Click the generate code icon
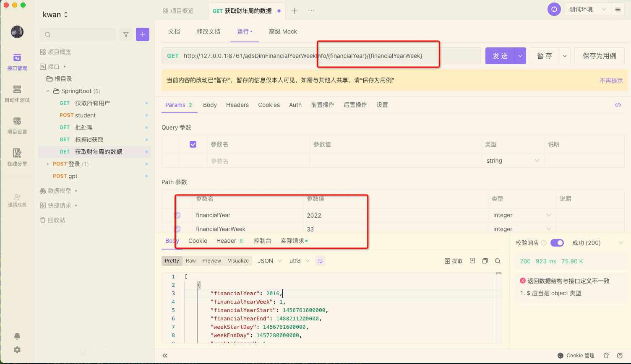Image resolution: width=631 pixels, height=364 pixels. click(x=618, y=105)
